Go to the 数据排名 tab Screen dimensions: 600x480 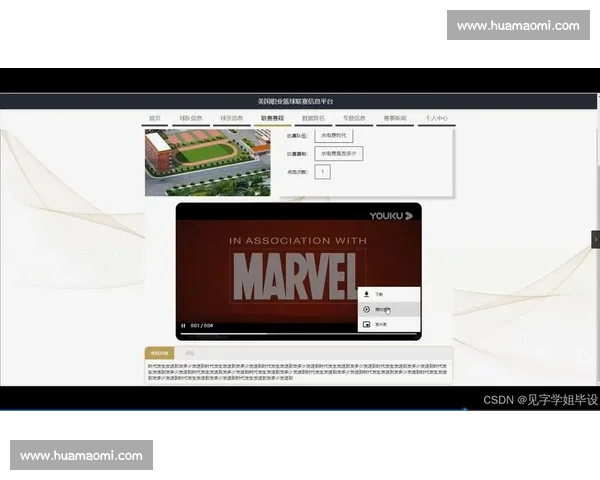click(x=313, y=118)
